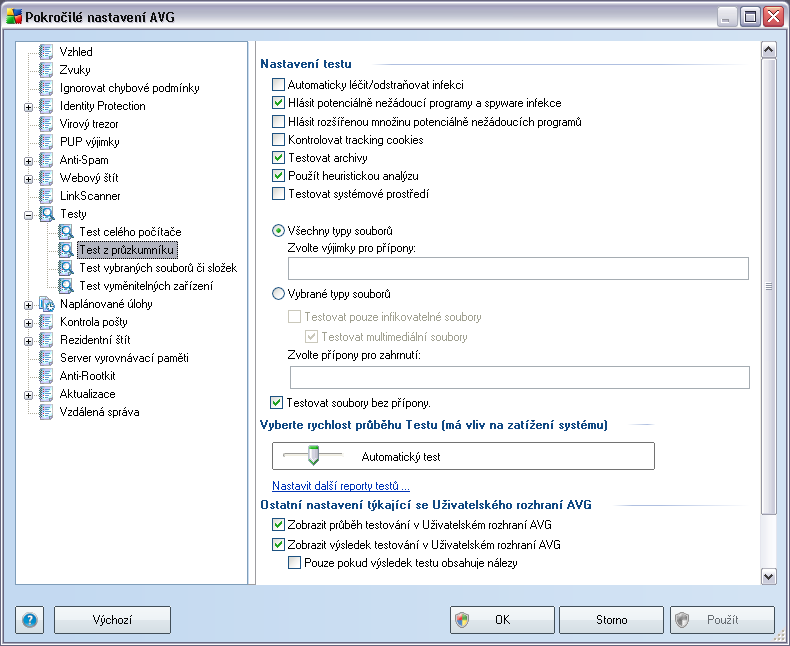Confirm settings with the OK button
Screen dimensions: 790x646
coord(502,620)
